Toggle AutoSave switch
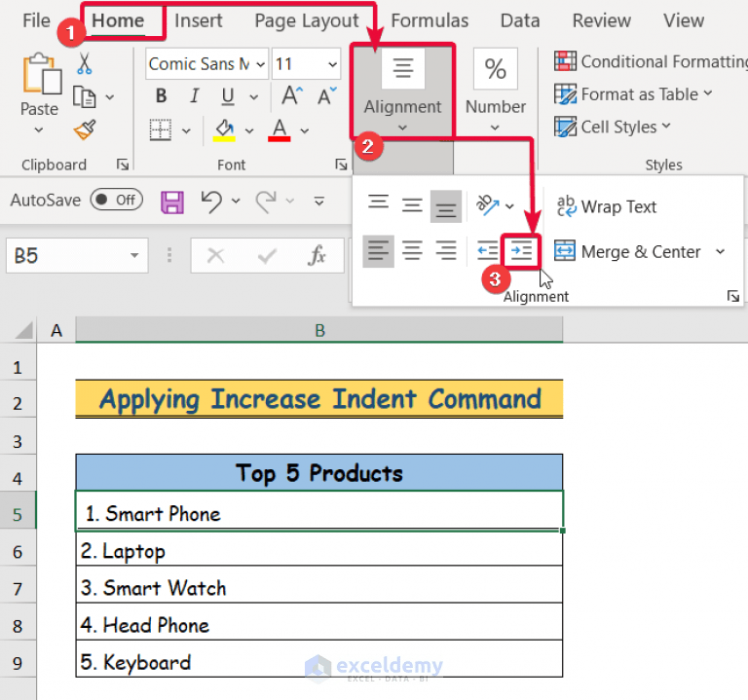The width and height of the screenshot is (748, 700). click(x=117, y=200)
